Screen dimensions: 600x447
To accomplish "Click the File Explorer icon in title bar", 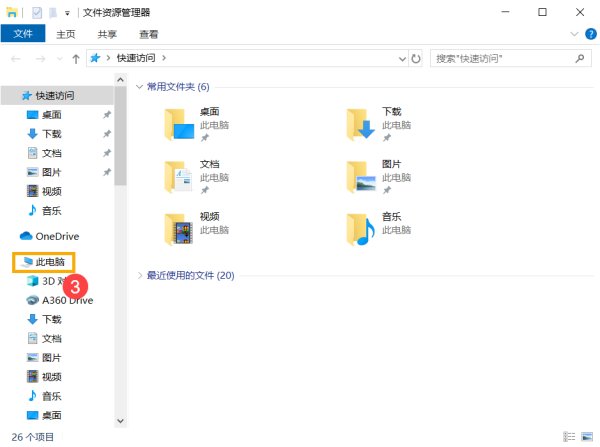I will click(12, 13).
